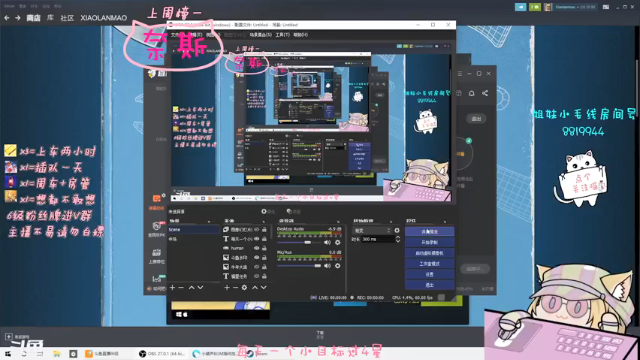Image resolution: width=640 pixels, height=360 pixels.
Task: Add a new scene with plus icon
Action: [x=172, y=287]
